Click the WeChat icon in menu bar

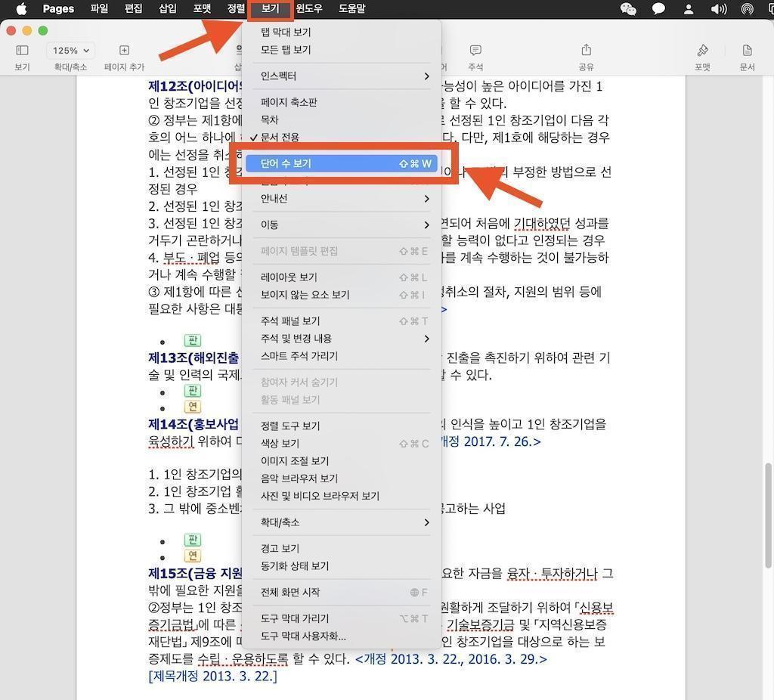click(x=628, y=9)
